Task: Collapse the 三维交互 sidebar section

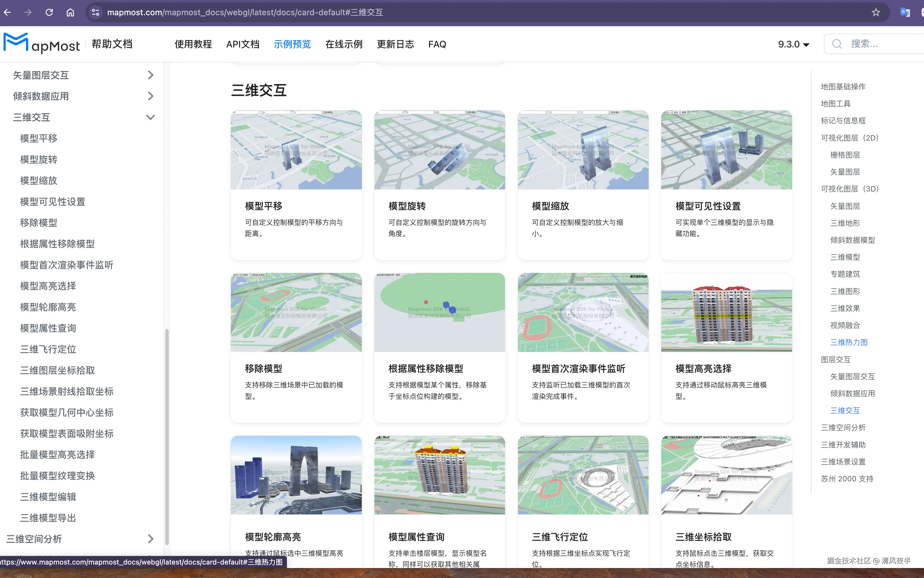Action: (150, 117)
